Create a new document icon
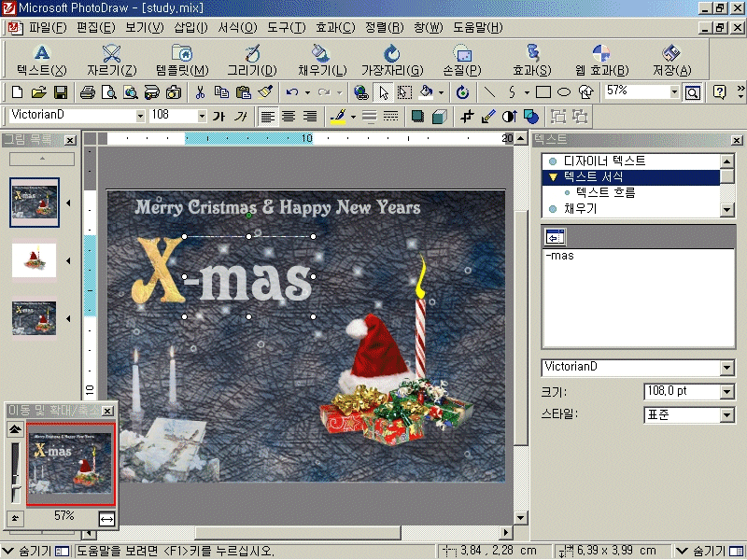 click(x=17, y=91)
